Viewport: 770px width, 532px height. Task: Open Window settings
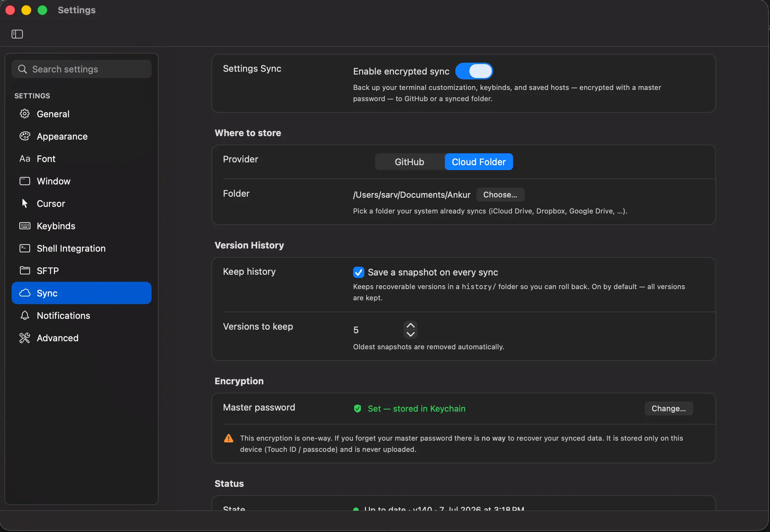point(82,181)
